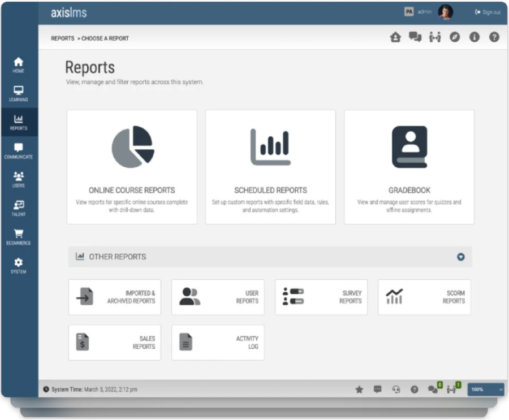Screen dimensions: 509x420
Task: Collapse the Other Reports section arrow
Action: pyautogui.click(x=460, y=257)
